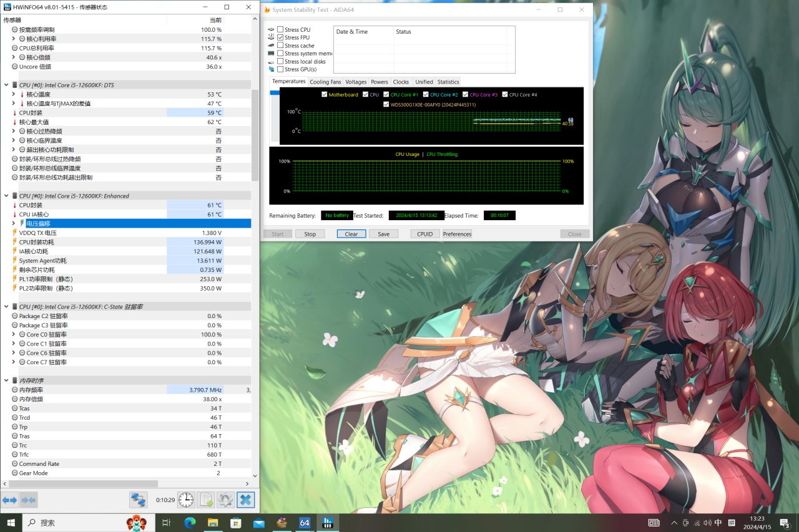Uncheck the CPU Core #1 graph checkbox
This screenshot has width=799, height=532.
[386, 95]
